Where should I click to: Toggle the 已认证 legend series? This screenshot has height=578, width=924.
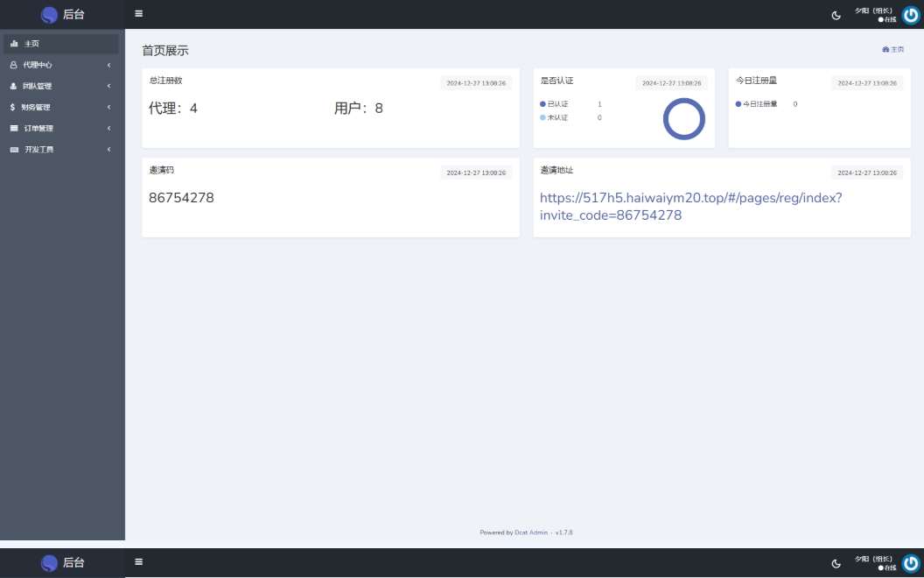[555, 104]
